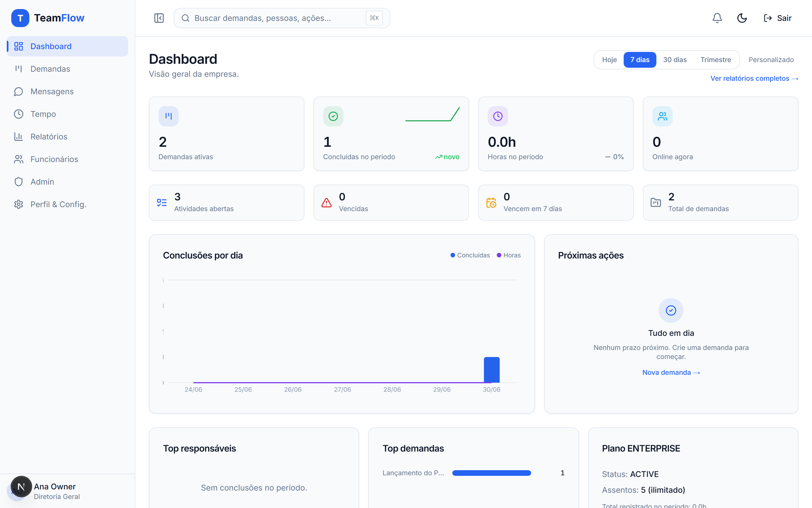This screenshot has width=812, height=508.
Task: Open Tempo in the sidebar
Action: pyautogui.click(x=67, y=114)
